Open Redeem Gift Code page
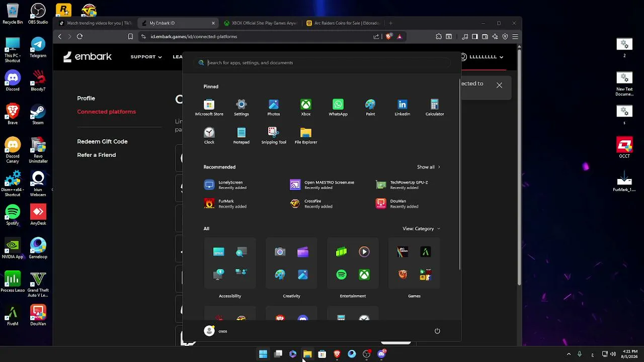644x362 pixels. pos(102,142)
